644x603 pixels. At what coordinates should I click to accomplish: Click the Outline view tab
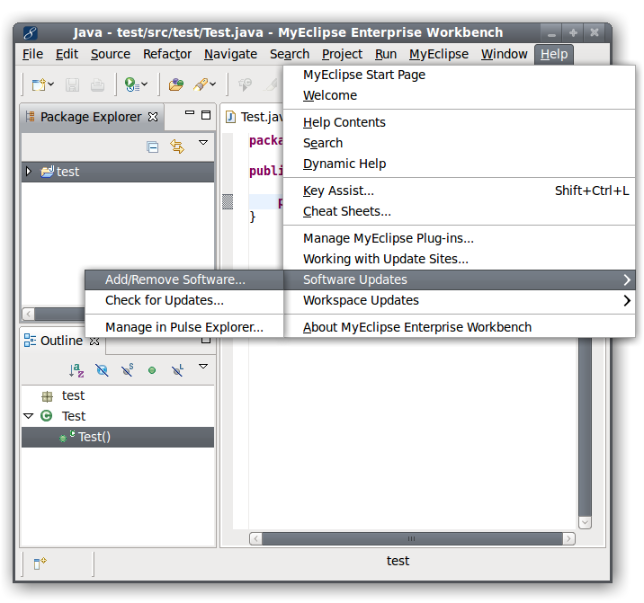coord(62,341)
